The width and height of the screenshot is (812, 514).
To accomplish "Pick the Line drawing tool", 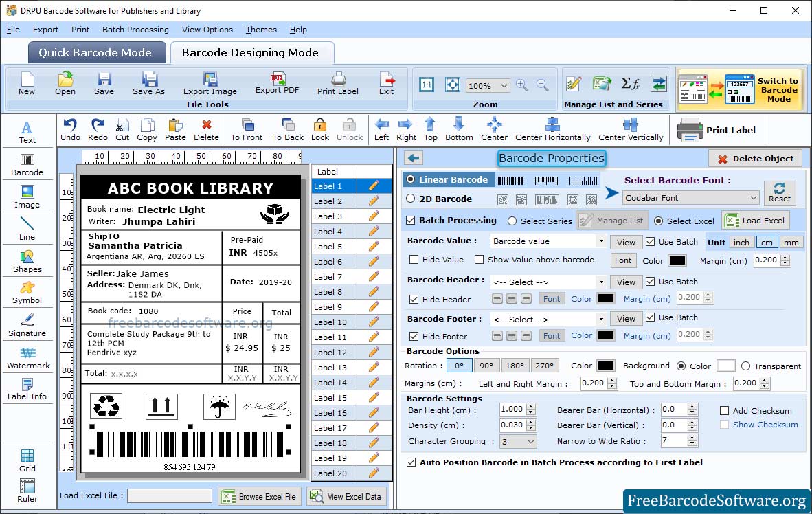I will pos(27,229).
